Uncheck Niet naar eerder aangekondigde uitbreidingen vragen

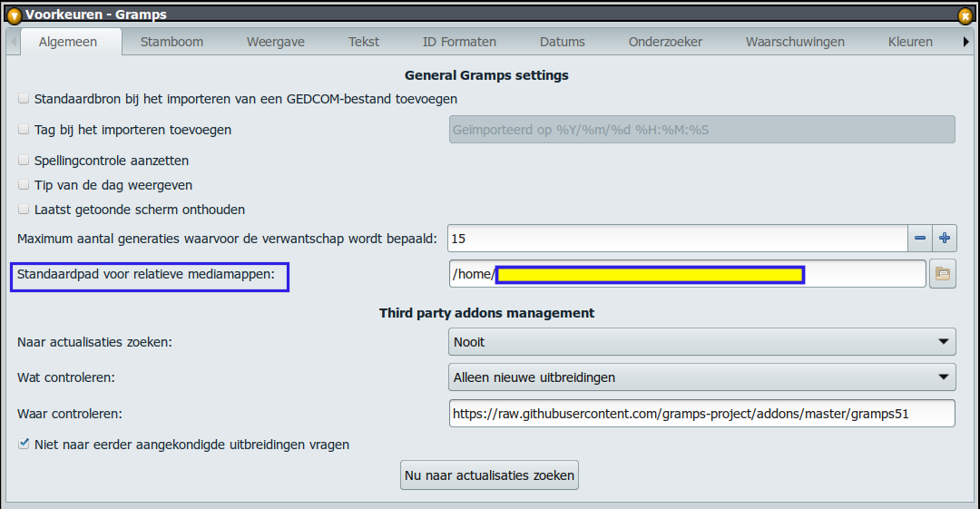(x=24, y=444)
